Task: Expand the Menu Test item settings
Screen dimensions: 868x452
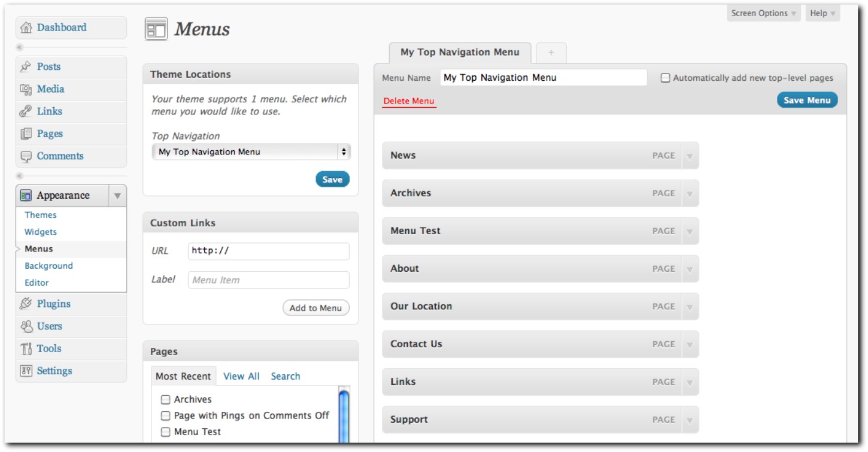Action: point(690,231)
